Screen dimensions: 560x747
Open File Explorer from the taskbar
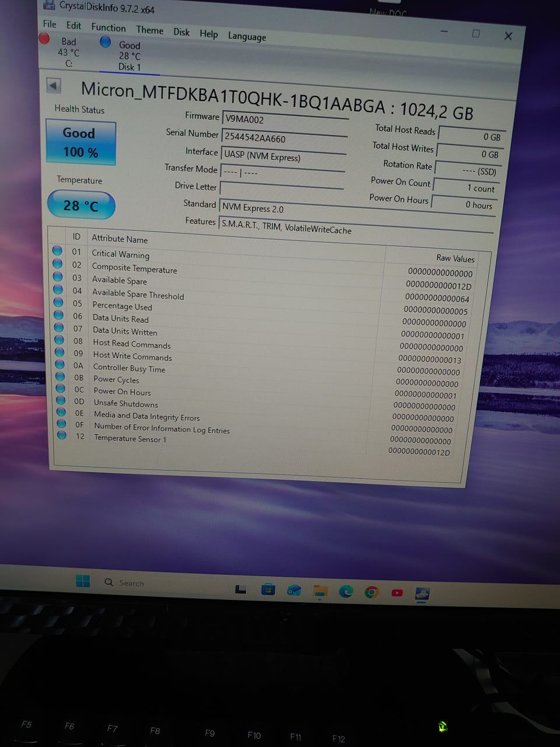click(x=320, y=591)
